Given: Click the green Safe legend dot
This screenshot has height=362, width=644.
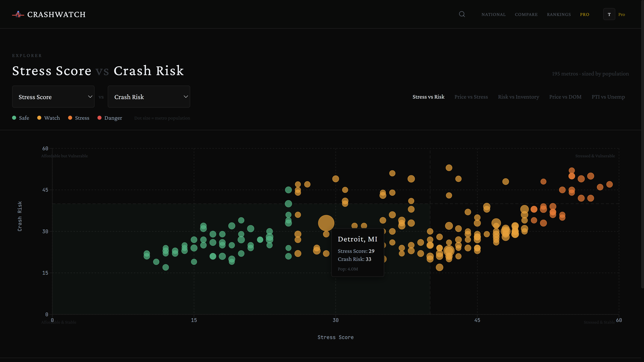Looking at the screenshot, I should click(14, 118).
